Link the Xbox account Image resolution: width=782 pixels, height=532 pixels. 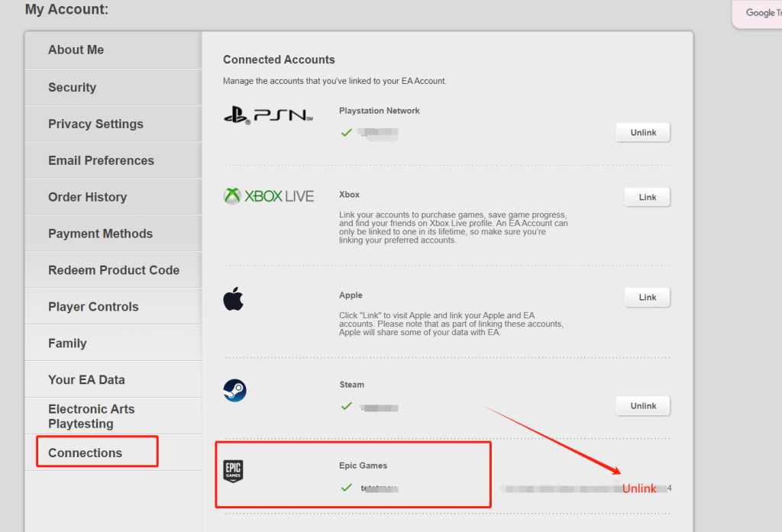tap(648, 197)
